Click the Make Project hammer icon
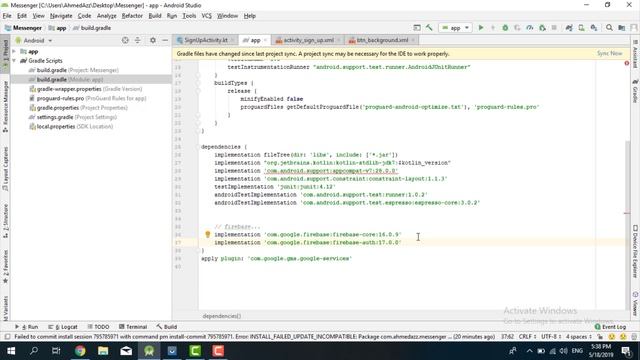Image resolution: width=640 pixels, height=360 pixels. click(429, 28)
